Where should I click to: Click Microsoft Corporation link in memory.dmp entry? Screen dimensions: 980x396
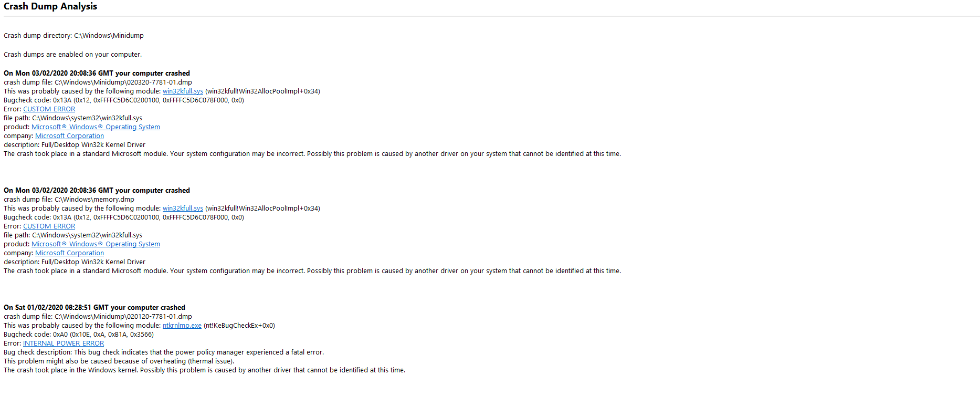[69, 253]
